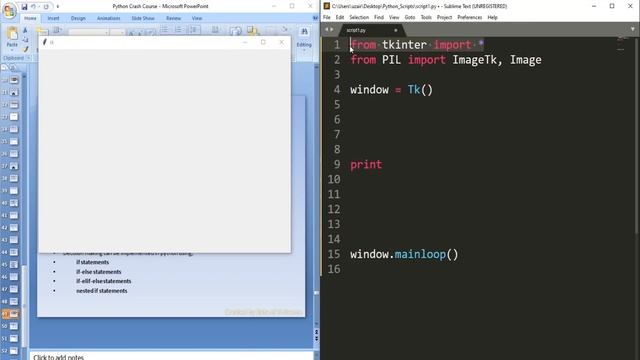Viewport: 640px width, 360px height.
Task: Open the Find menu in Sublime Text
Action: click(379, 18)
